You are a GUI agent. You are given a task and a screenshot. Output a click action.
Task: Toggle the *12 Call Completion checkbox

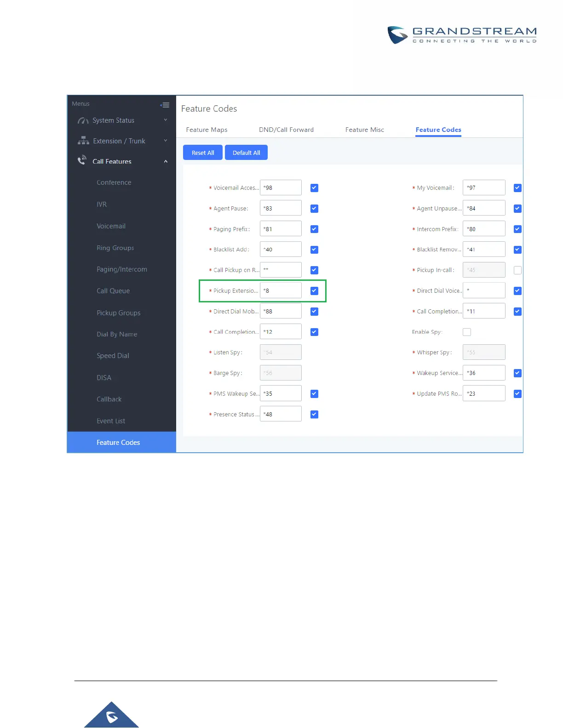tap(314, 332)
